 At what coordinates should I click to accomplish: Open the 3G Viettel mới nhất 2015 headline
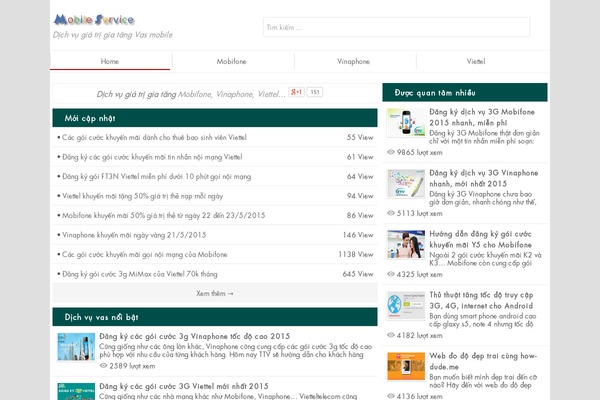[184, 386]
